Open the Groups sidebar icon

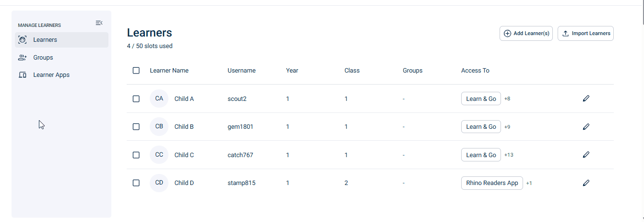pos(22,58)
